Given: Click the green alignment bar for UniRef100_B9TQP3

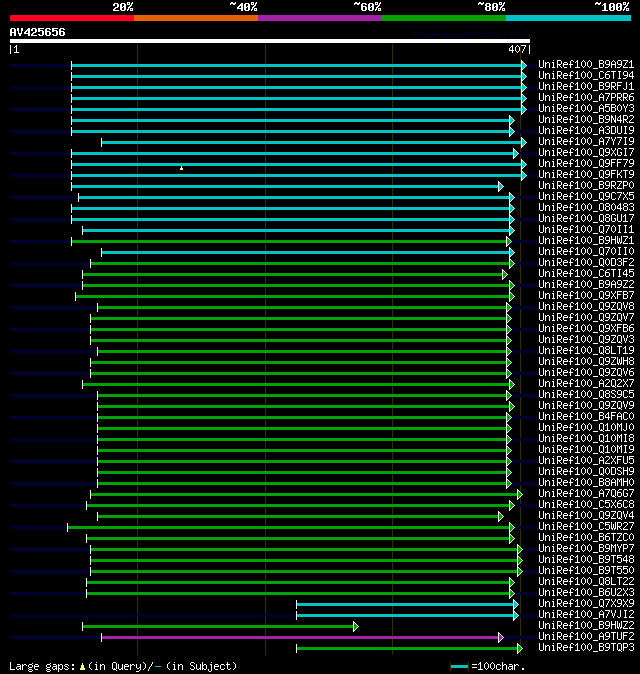Looking at the screenshot, I should point(407,648).
